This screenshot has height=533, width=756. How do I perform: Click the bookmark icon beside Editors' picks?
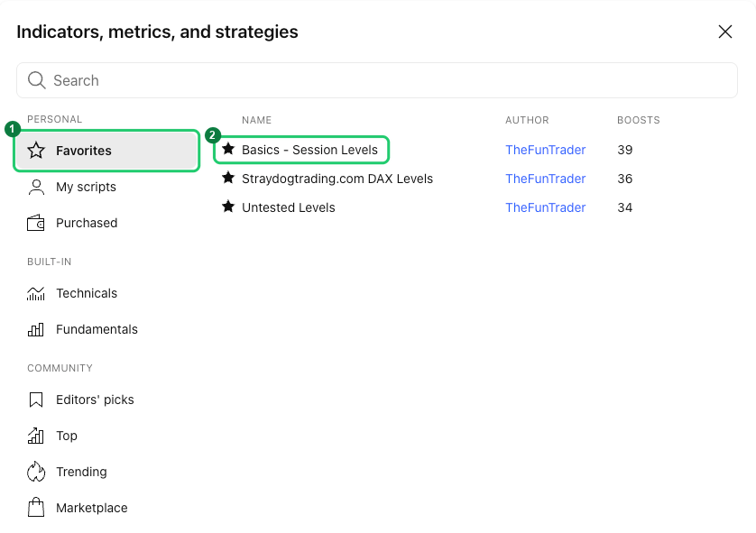click(36, 400)
